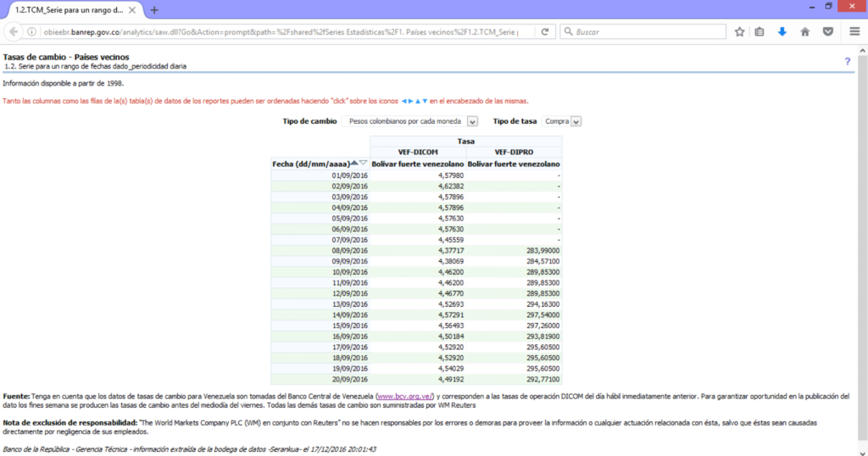This screenshot has width=868, height=456.
Task: Click the URL address bar
Action: 280,31
